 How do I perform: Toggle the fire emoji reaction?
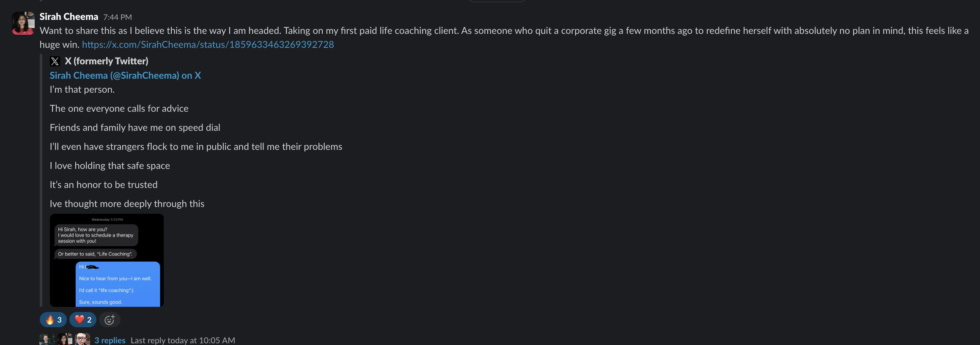(53, 320)
